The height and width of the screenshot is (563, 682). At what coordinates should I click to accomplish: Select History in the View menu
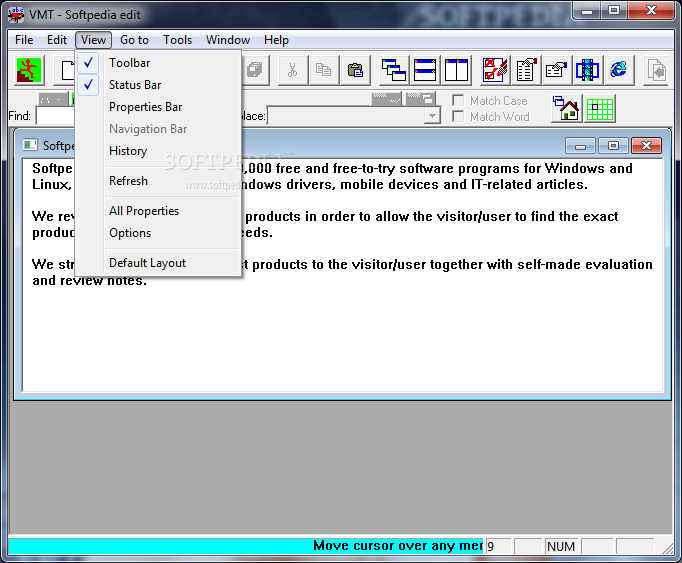click(159, 151)
